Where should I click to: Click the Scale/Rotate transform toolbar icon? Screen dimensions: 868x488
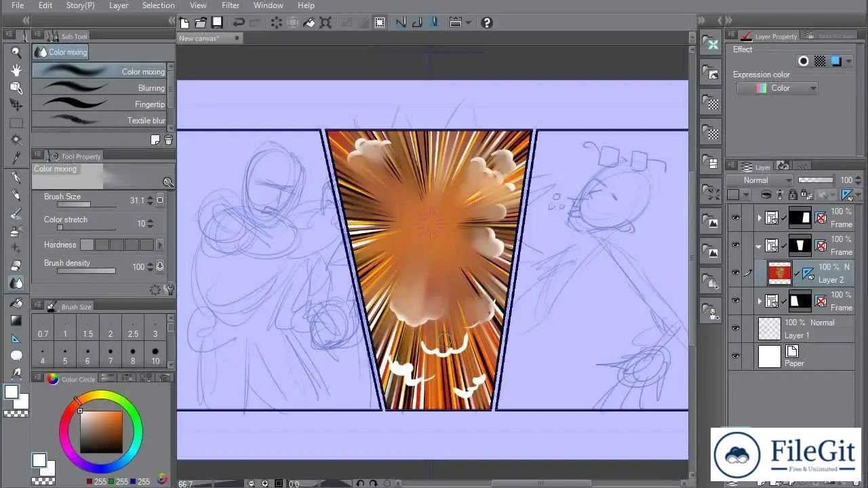point(325,22)
